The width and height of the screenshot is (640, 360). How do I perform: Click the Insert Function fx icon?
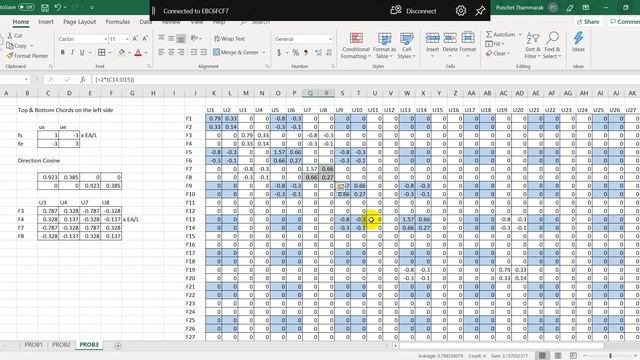click(x=82, y=80)
